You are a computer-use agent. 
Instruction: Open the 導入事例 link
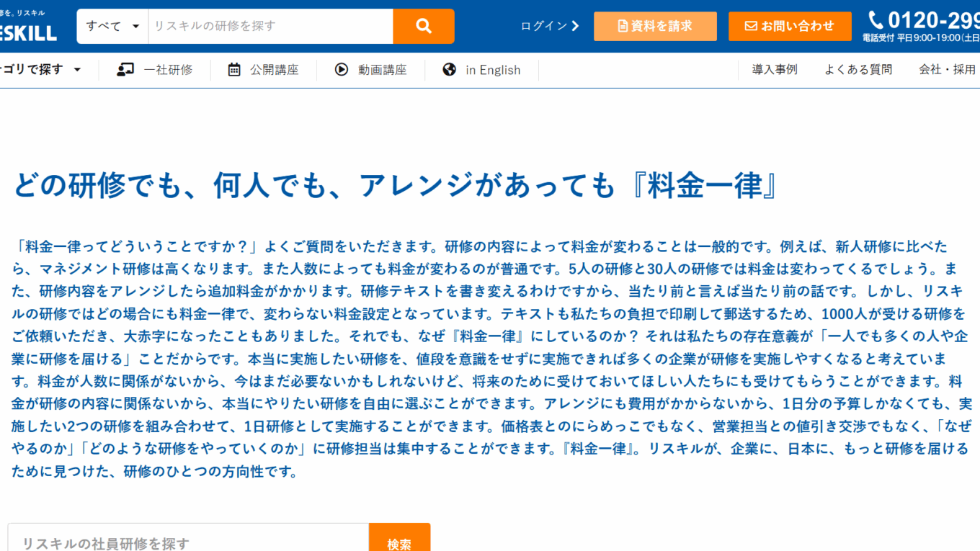tap(775, 70)
